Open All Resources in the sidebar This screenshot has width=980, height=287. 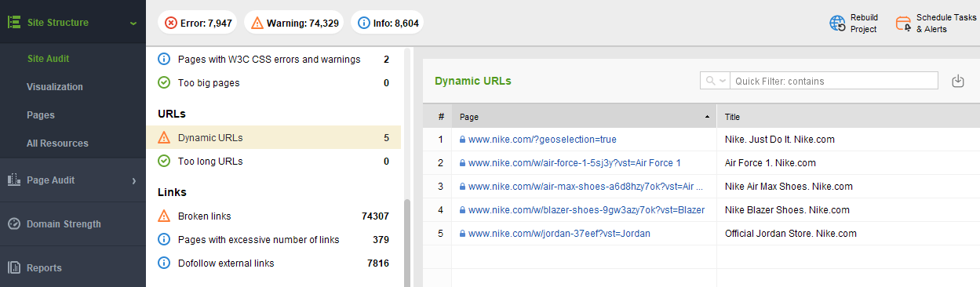(57, 143)
